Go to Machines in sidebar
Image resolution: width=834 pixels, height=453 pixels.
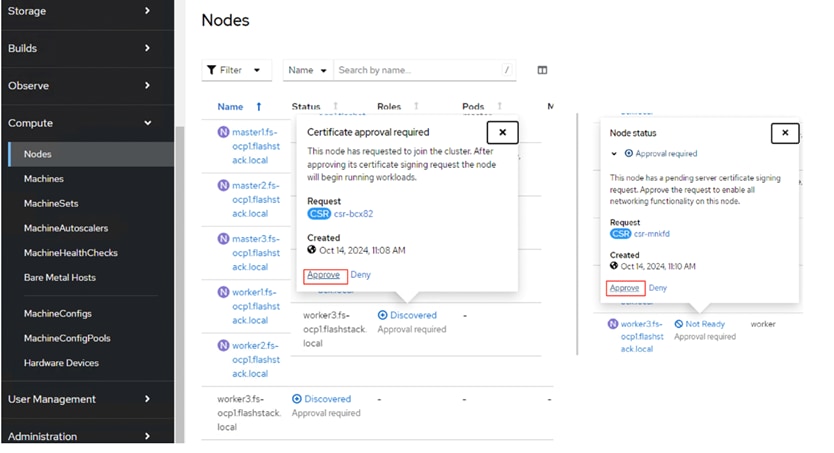pyautogui.click(x=44, y=179)
